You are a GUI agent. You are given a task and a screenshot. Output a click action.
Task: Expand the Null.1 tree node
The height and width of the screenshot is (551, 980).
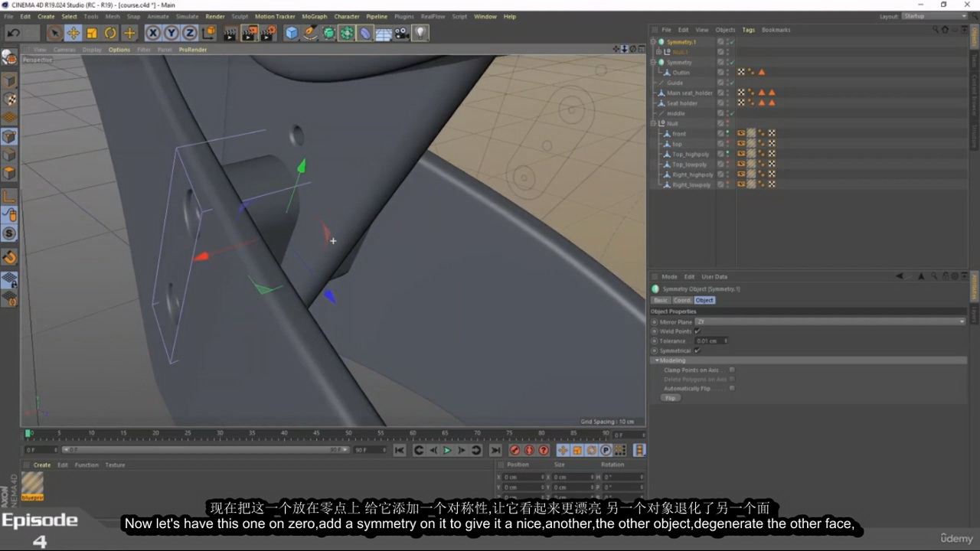point(659,52)
